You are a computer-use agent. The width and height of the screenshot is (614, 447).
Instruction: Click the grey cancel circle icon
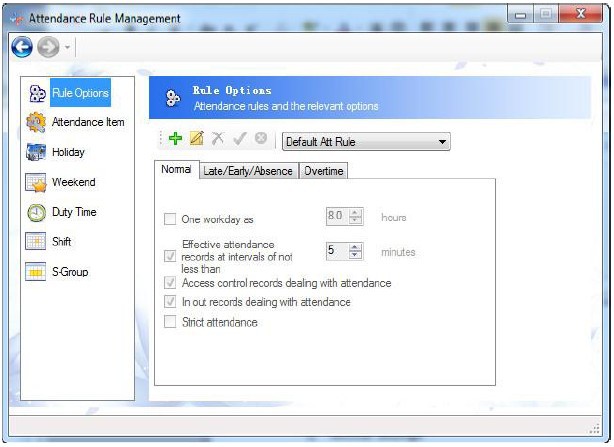click(261, 138)
